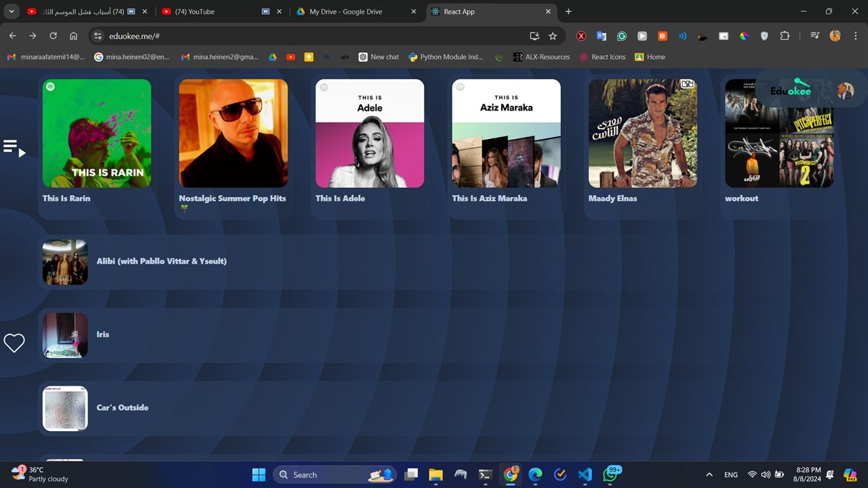Open a new browser tab
This screenshot has height=488, width=868.
click(568, 12)
